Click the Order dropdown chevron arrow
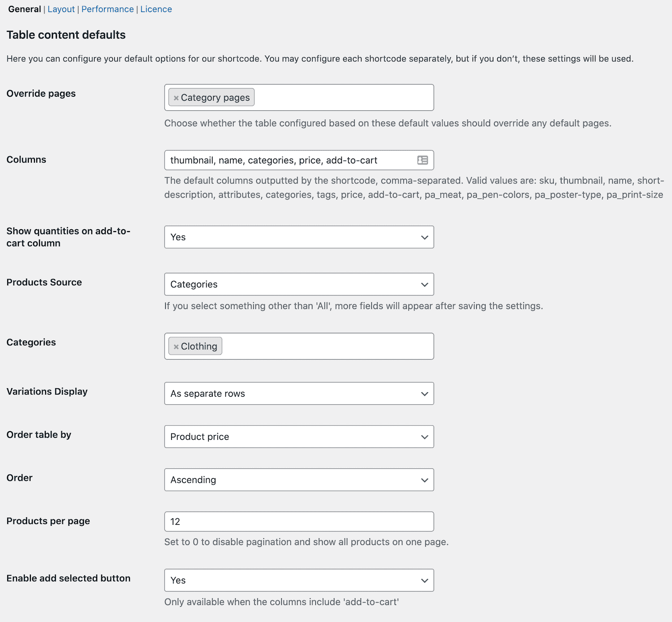This screenshot has width=672, height=622. [424, 480]
